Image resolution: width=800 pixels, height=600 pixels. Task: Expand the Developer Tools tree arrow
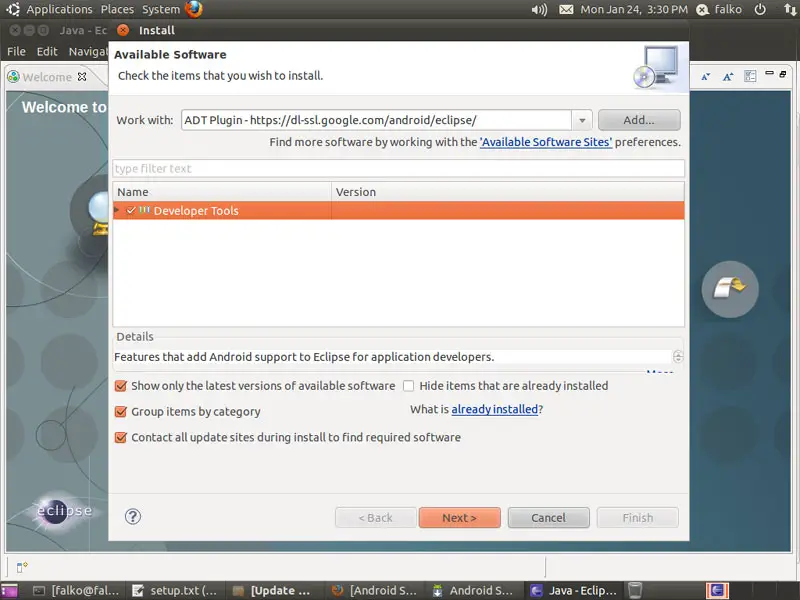[x=117, y=210]
